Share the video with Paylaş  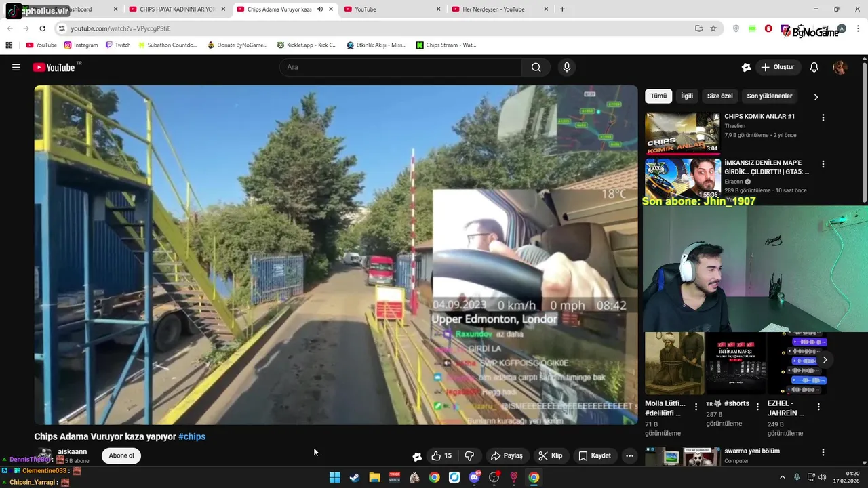pos(507,455)
